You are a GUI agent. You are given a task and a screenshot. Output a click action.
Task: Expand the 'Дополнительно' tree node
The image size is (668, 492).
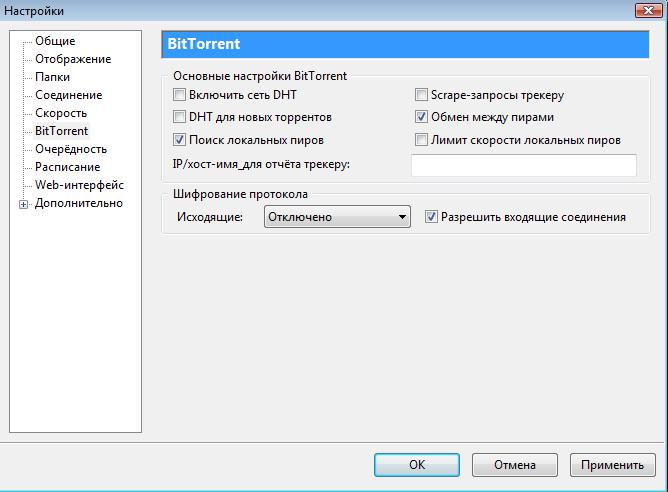[x=23, y=204]
